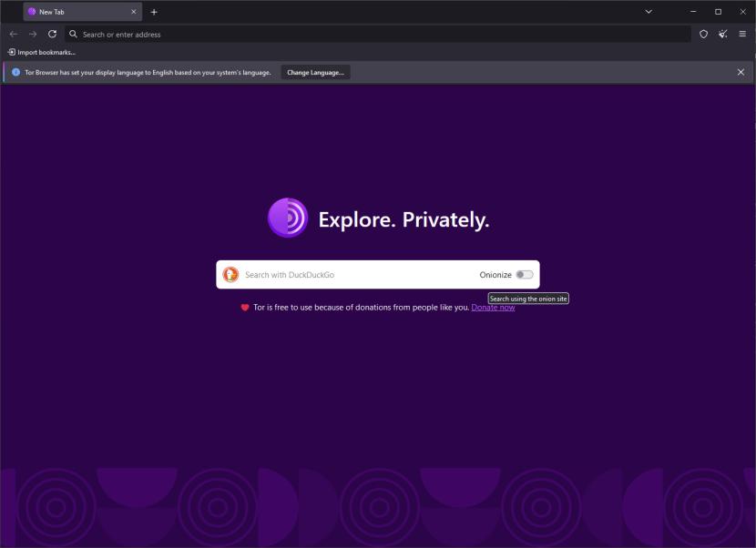Click the address bar to enter URL

tap(364, 34)
